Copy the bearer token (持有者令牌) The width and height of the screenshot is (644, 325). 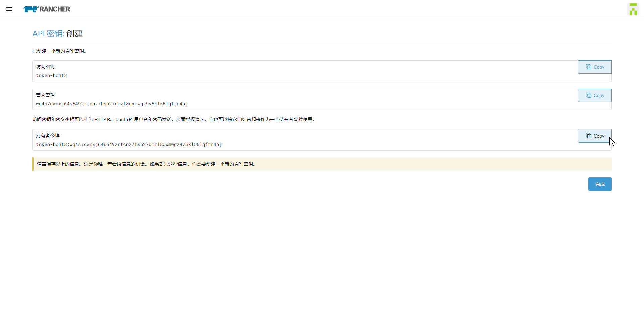(594, 136)
